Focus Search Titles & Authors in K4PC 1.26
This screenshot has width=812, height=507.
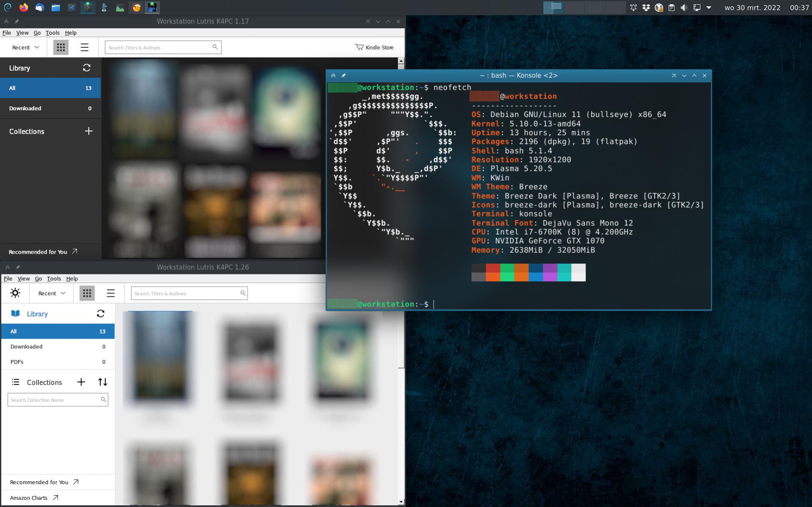(189, 293)
